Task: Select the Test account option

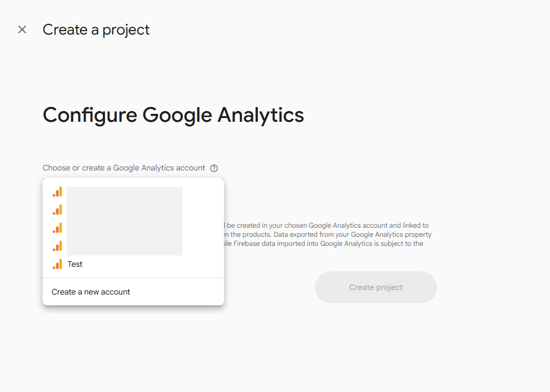Action: [x=75, y=264]
